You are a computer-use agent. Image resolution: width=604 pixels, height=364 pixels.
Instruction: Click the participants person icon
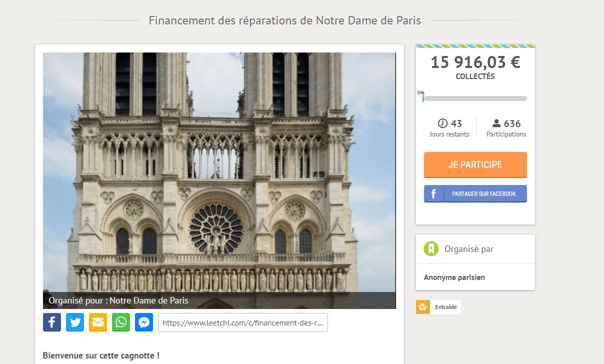click(x=496, y=123)
